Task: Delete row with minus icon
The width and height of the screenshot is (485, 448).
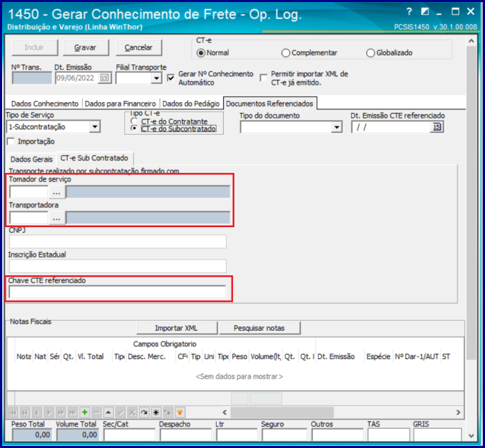Action: tap(97, 412)
